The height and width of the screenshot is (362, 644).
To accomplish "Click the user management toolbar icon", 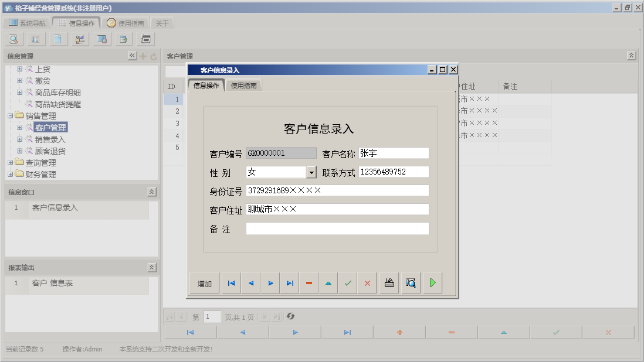I will (x=80, y=39).
